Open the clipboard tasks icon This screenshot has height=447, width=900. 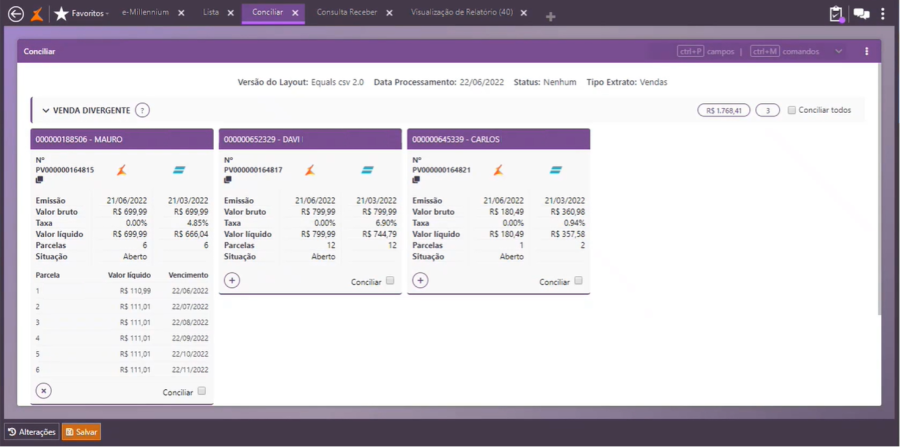[x=836, y=14]
